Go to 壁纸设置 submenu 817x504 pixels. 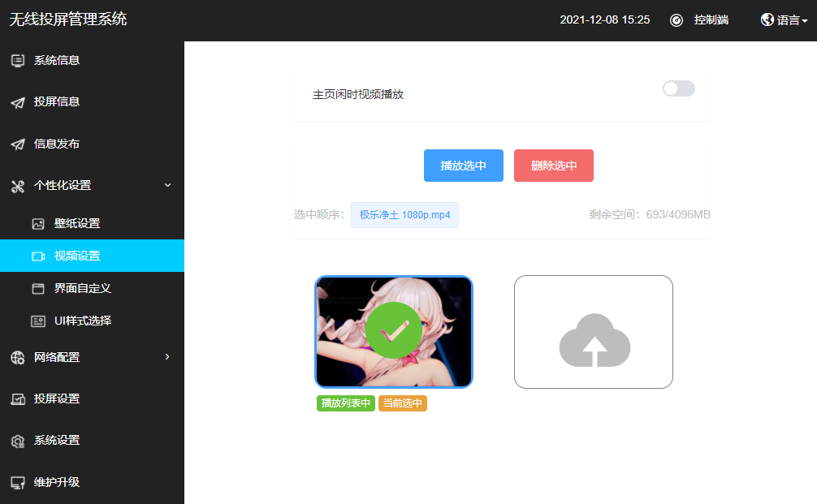point(93,223)
